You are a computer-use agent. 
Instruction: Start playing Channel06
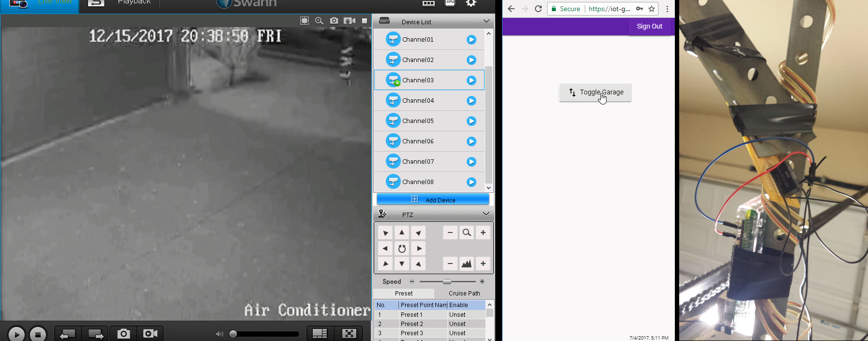click(x=471, y=141)
